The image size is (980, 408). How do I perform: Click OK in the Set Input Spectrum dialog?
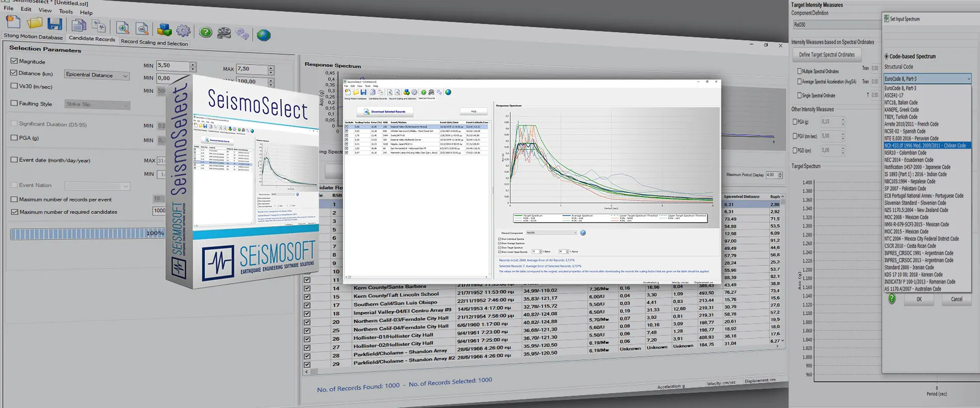[919, 299]
